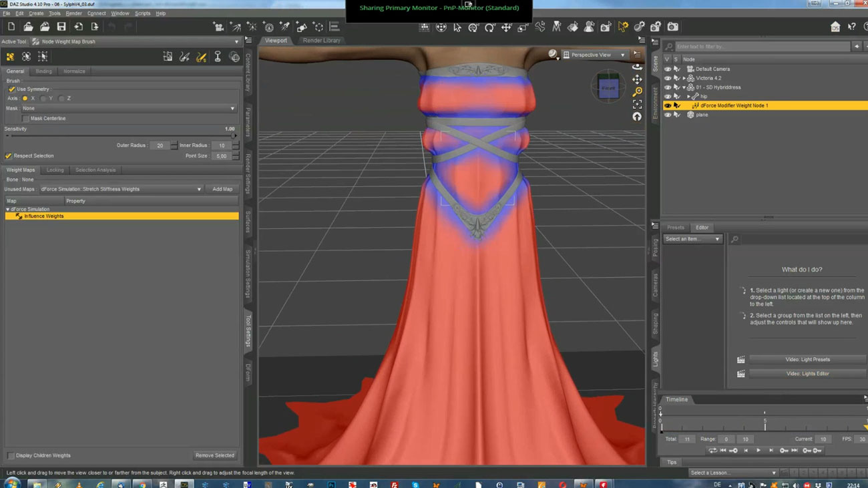Click the highlighted Node Weight Map Brush toolbar icon
This screenshot has height=488, width=868.
[x=623, y=27]
